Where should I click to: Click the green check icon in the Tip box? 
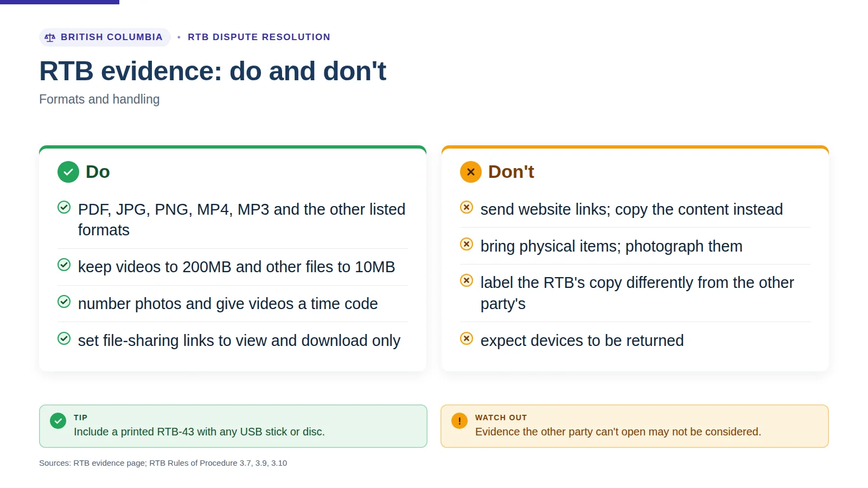(58, 421)
